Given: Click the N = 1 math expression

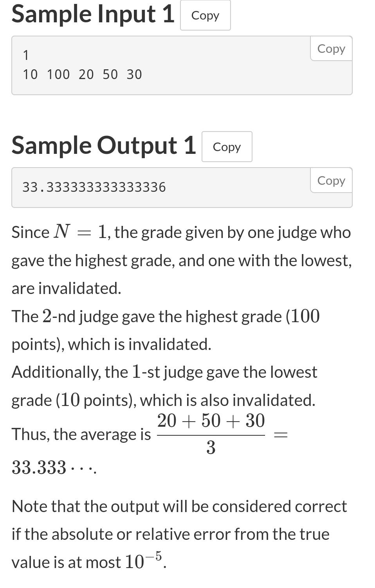Looking at the screenshot, I should (80, 232).
